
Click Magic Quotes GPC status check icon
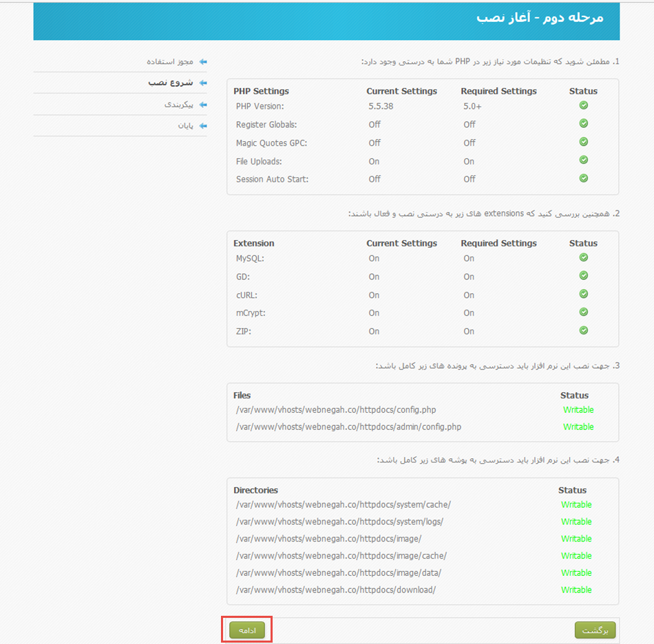pyautogui.click(x=583, y=142)
